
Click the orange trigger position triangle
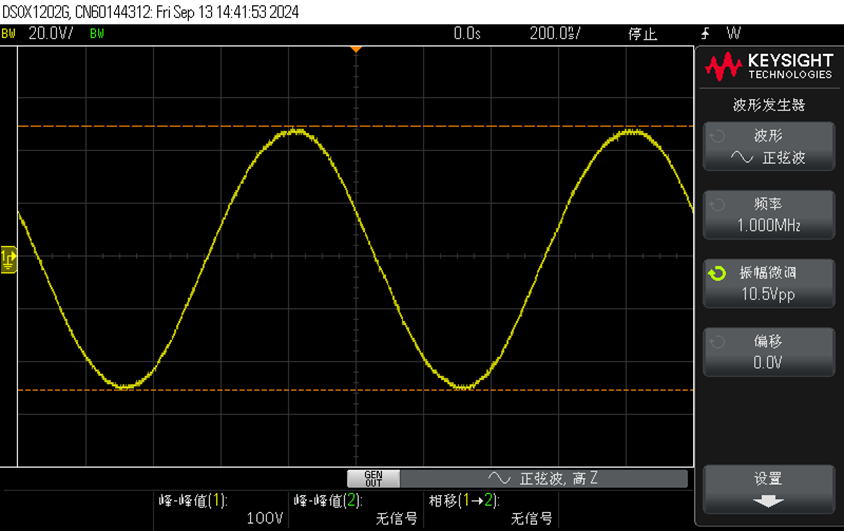pyautogui.click(x=355, y=49)
